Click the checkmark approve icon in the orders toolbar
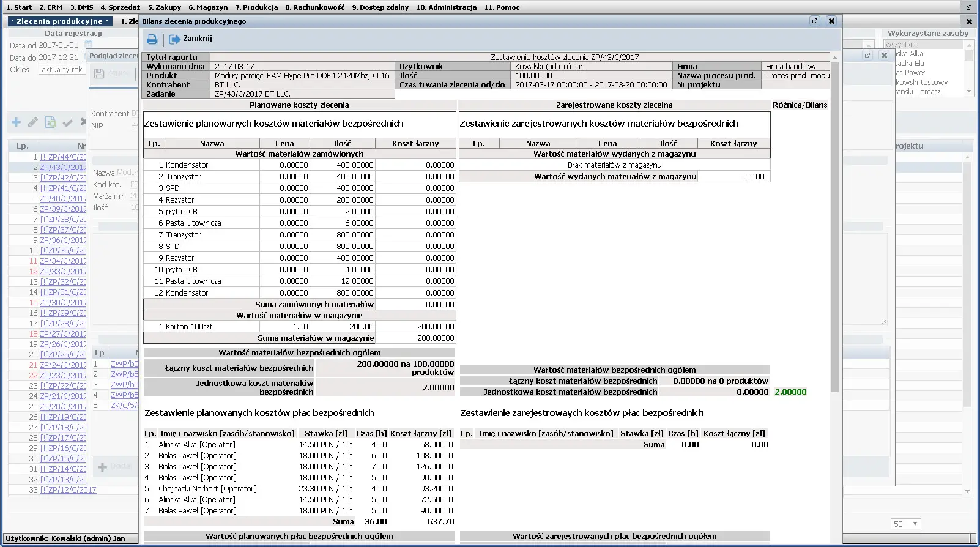The width and height of the screenshot is (980, 547). tap(67, 122)
